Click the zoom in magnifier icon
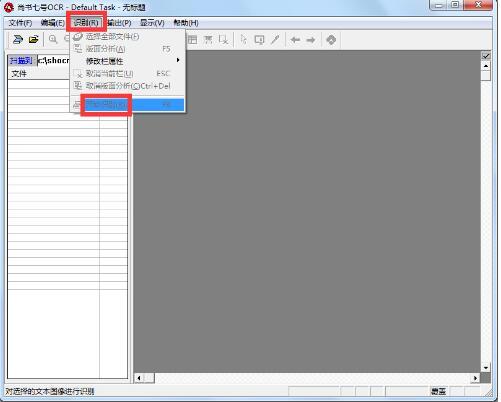The width and height of the screenshot is (501, 402). click(x=53, y=39)
